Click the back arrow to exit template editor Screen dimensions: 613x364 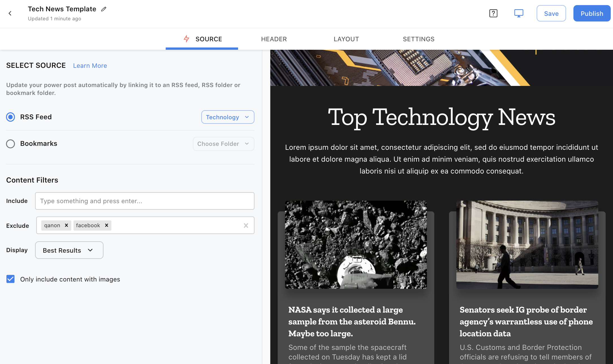pyautogui.click(x=10, y=13)
